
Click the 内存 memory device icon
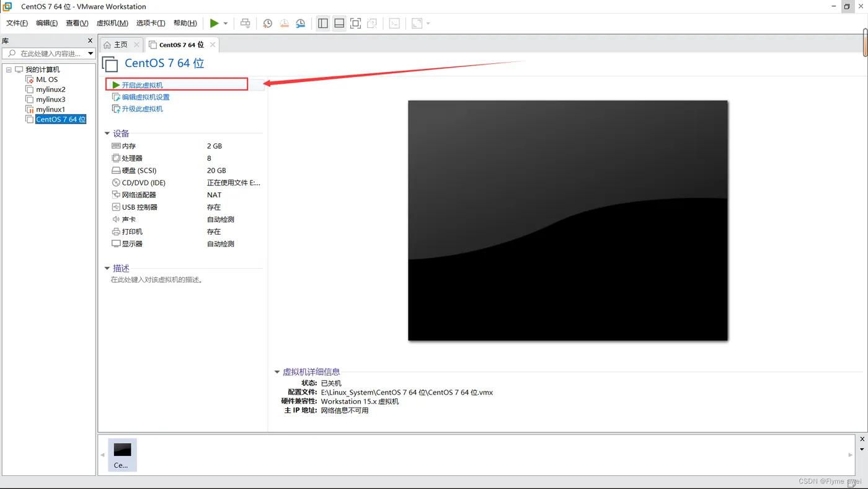[116, 146]
